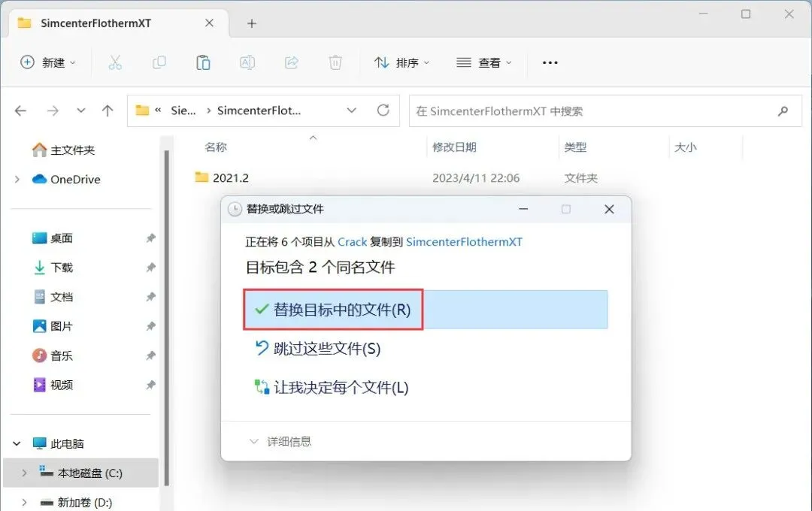Click the Copy icon in toolbar
This screenshot has width=812, height=511.
[x=159, y=62]
